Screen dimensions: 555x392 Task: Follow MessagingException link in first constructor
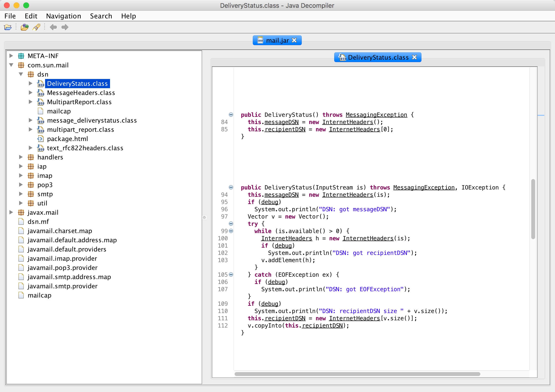(x=376, y=115)
